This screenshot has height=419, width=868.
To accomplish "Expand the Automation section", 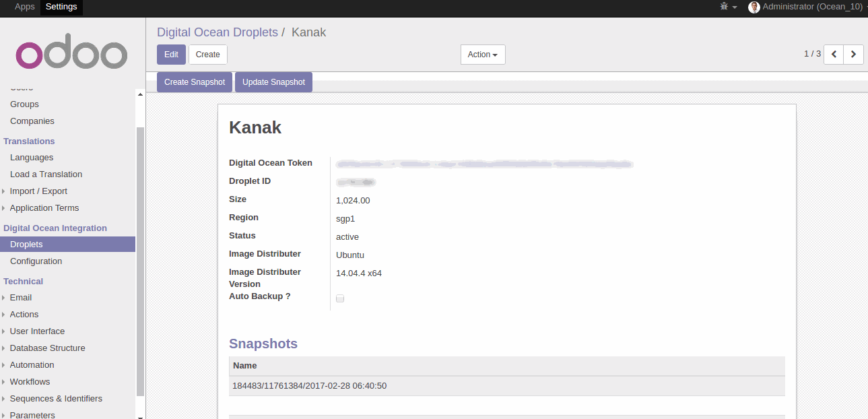I will pos(32,365).
